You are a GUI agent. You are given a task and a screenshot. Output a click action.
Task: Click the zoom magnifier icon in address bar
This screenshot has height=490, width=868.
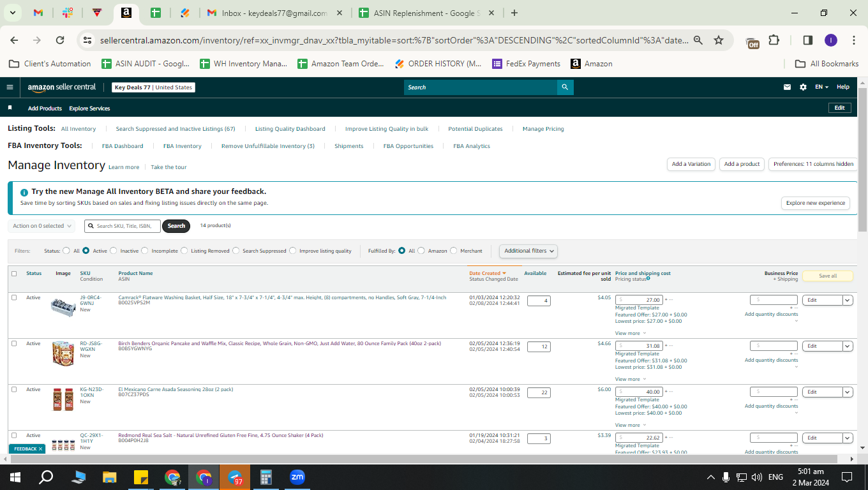pyautogui.click(x=698, y=40)
